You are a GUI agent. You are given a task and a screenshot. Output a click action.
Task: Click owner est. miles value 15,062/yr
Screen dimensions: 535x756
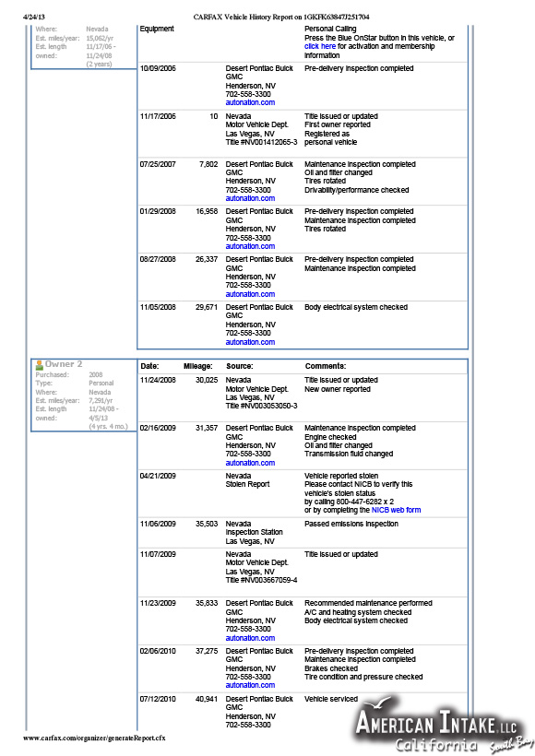[x=100, y=38]
